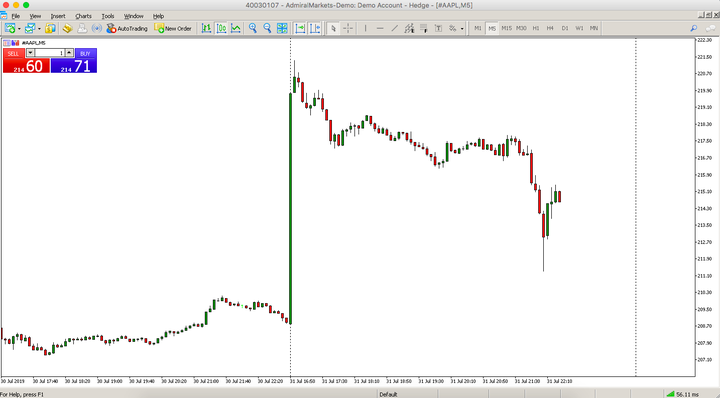Toggle the chart auto-scroll option

tap(300, 28)
